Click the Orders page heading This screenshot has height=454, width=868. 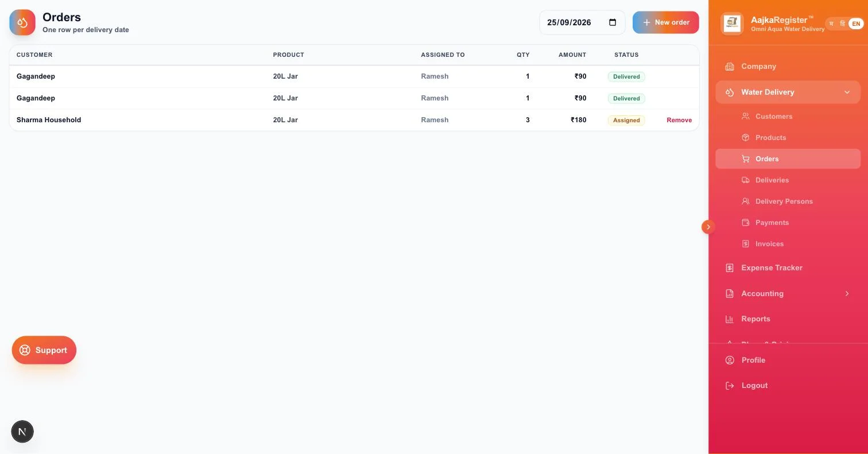coord(61,17)
